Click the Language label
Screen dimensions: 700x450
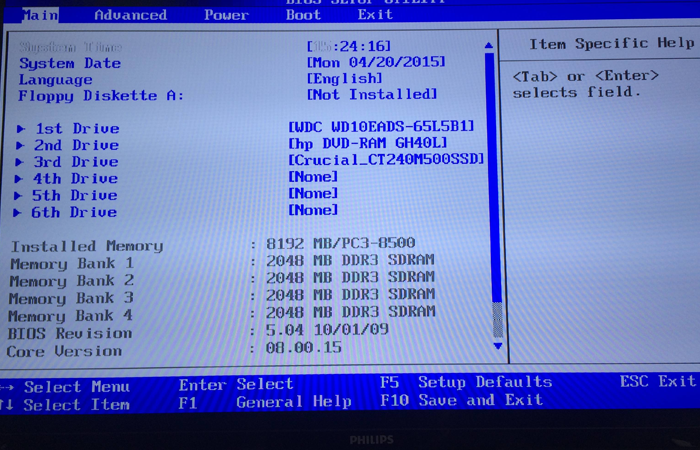pos(55,80)
